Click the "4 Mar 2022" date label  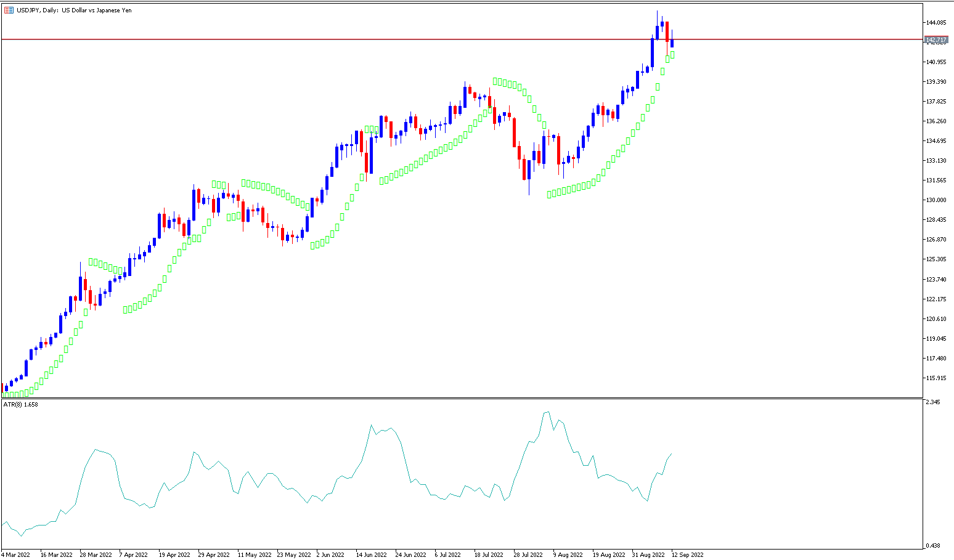[x=16, y=555]
